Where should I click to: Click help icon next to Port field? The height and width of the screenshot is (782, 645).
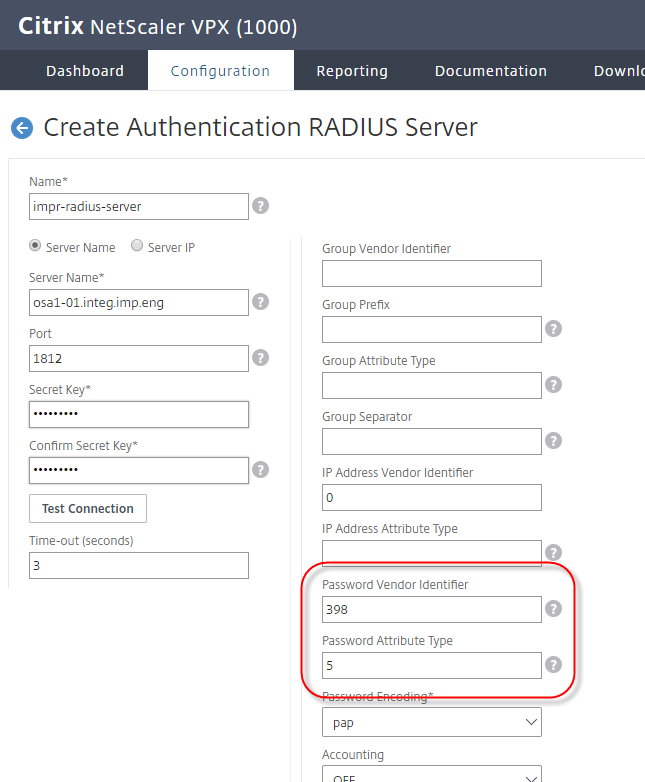tap(260, 358)
